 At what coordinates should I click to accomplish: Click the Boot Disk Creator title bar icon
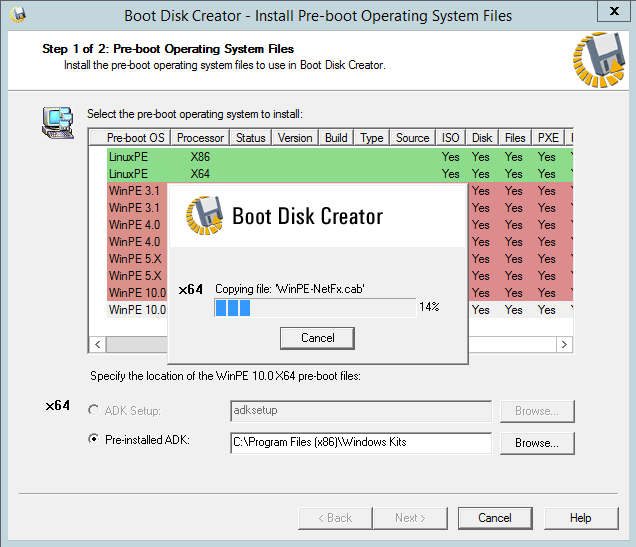(18, 15)
